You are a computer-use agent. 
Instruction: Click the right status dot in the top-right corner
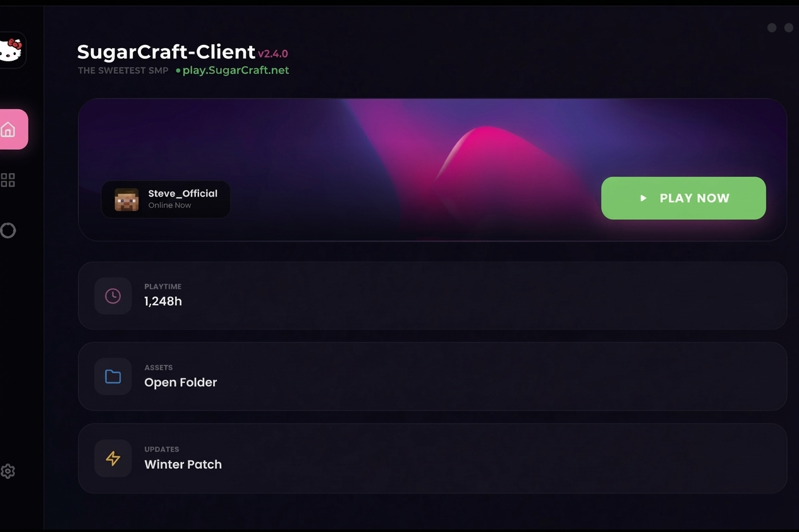click(788, 28)
